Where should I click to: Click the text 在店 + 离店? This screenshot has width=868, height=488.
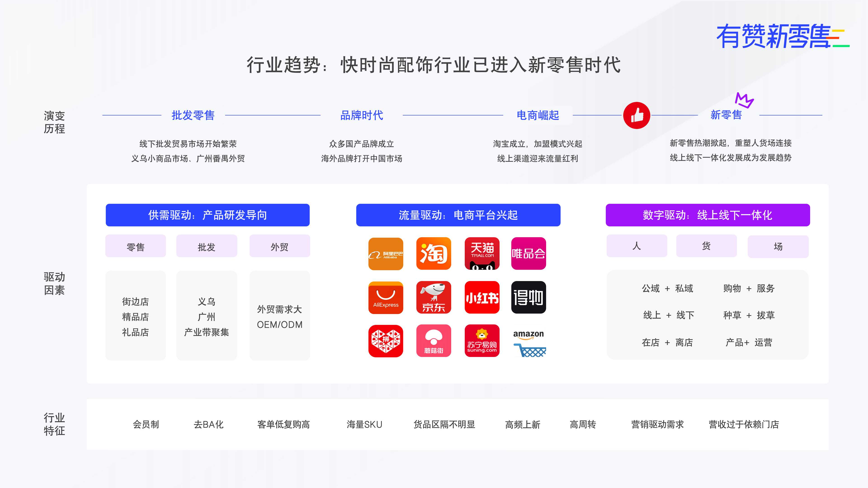pyautogui.click(x=668, y=343)
